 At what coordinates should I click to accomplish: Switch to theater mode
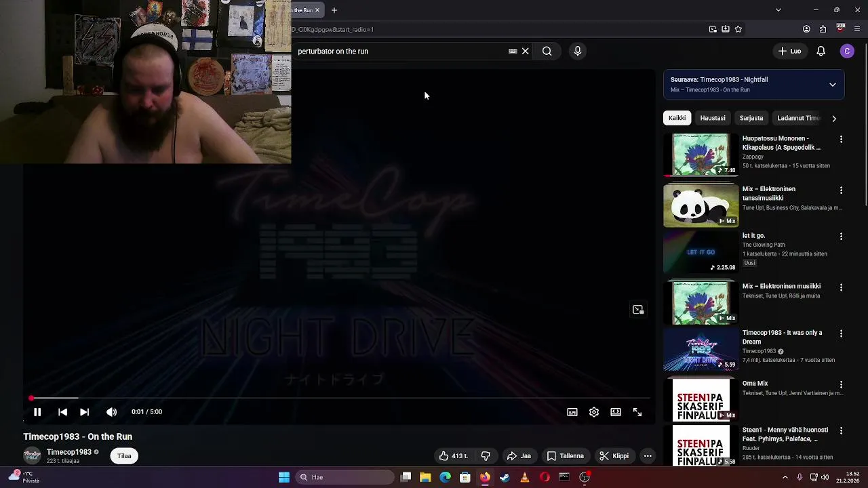pyautogui.click(x=616, y=412)
